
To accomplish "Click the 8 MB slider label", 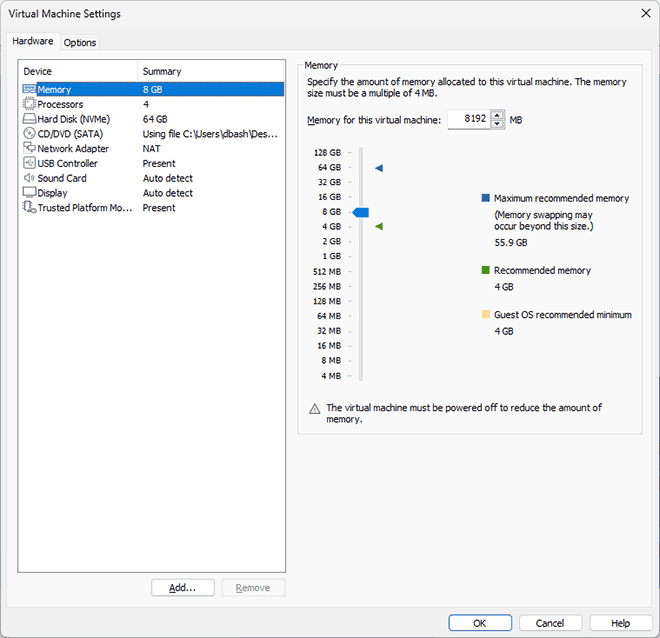I will [x=331, y=360].
